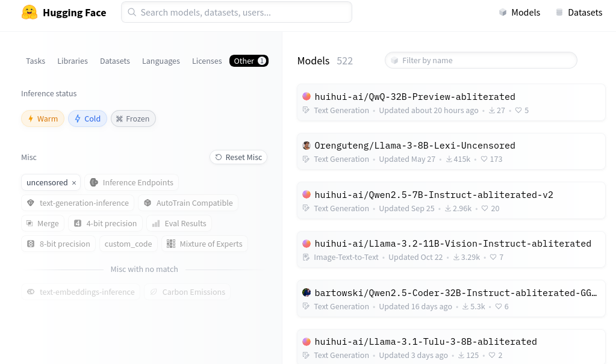Select the Mixture of Experts filter
This screenshot has width=616, height=364.
coord(205,244)
